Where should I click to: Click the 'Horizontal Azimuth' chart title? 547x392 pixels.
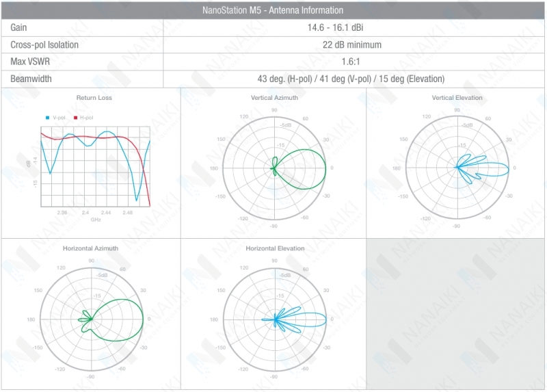(x=91, y=248)
